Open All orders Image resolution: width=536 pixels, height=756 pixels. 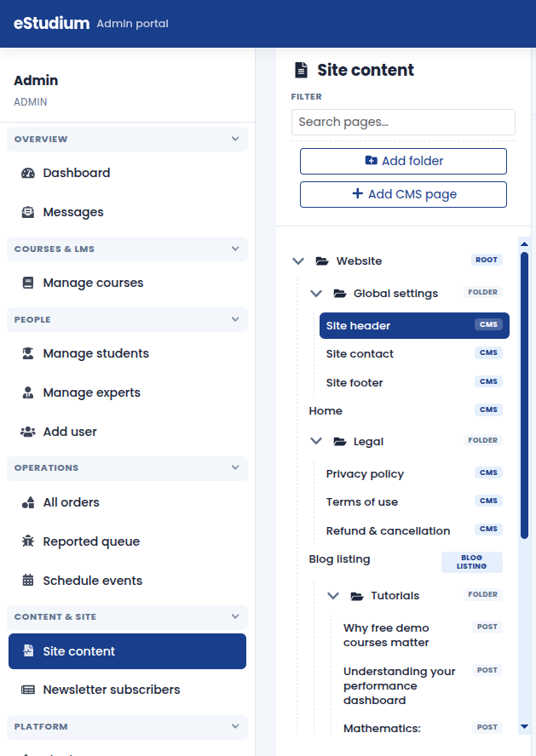127,502
